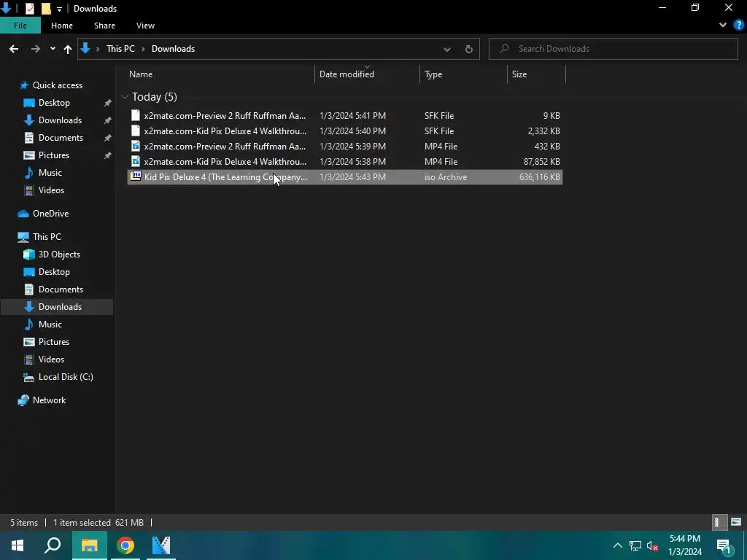Switch to the Home ribbon tab
This screenshot has height=560, width=747.
[x=62, y=26]
